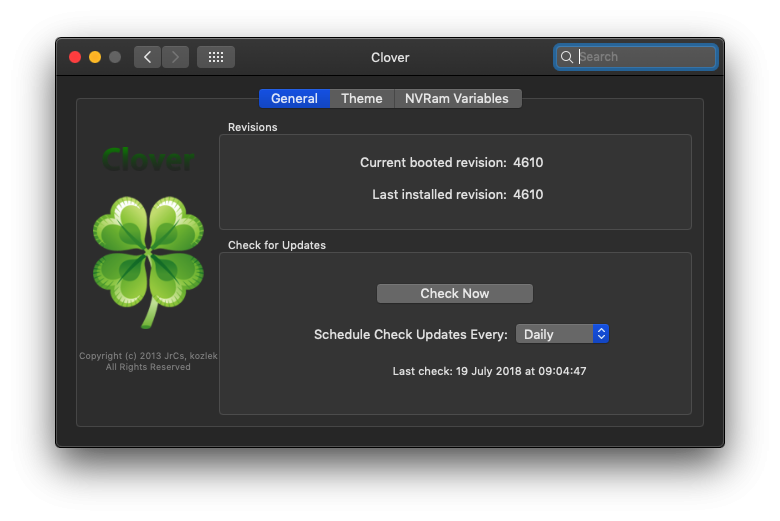This screenshot has width=780, height=521.
Task: Minimize the window using yellow button
Action: pos(95,57)
